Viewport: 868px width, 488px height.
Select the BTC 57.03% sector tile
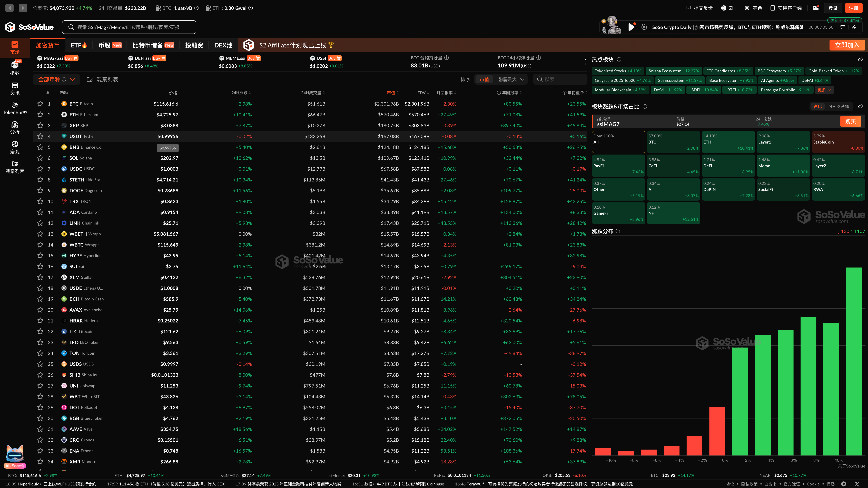[673, 142]
